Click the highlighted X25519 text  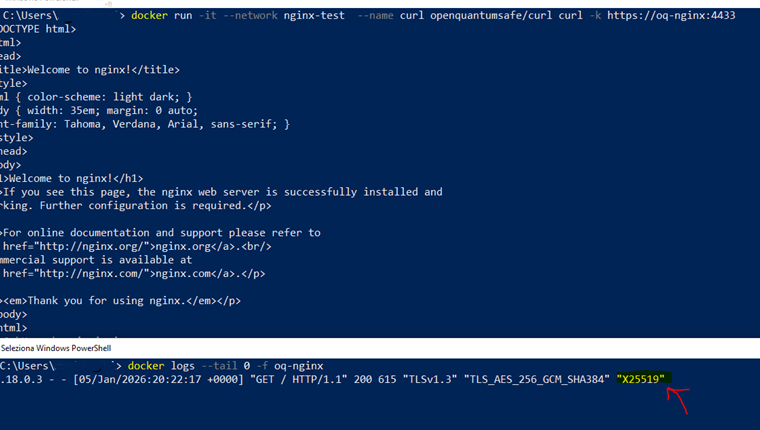tap(640, 379)
